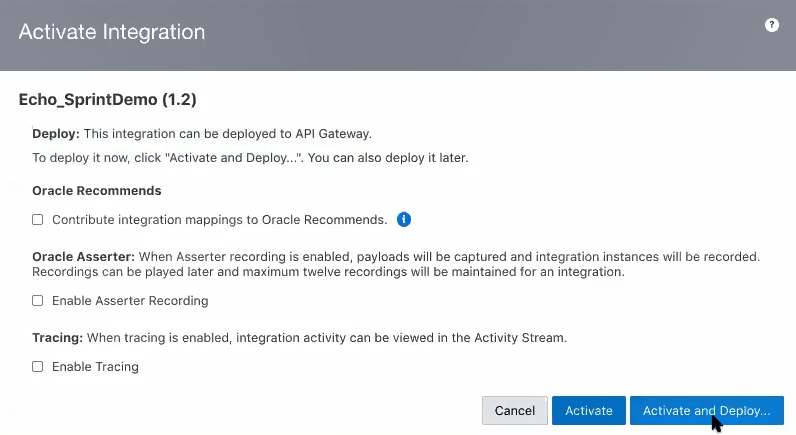Click the bold 'Tracing:' label
Image resolution: width=796 pixels, height=435 pixels.
pos(57,337)
